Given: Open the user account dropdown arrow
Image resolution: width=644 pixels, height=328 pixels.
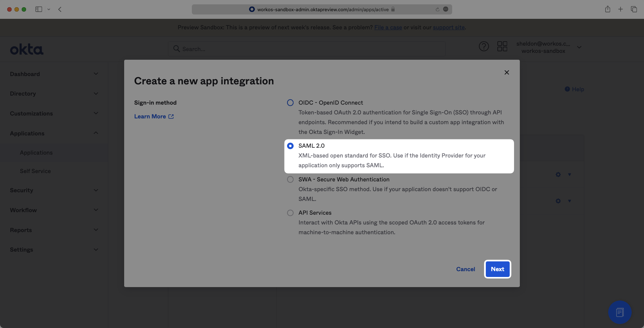Looking at the screenshot, I should click(x=579, y=47).
